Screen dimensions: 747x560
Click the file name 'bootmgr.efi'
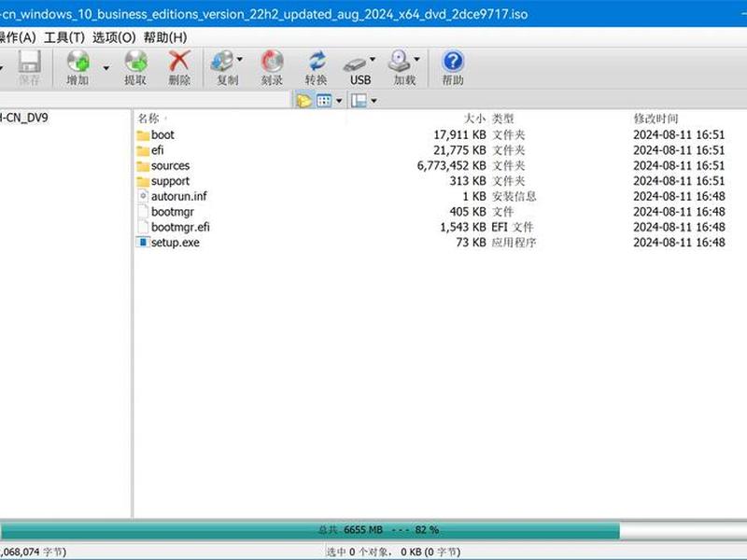click(180, 227)
